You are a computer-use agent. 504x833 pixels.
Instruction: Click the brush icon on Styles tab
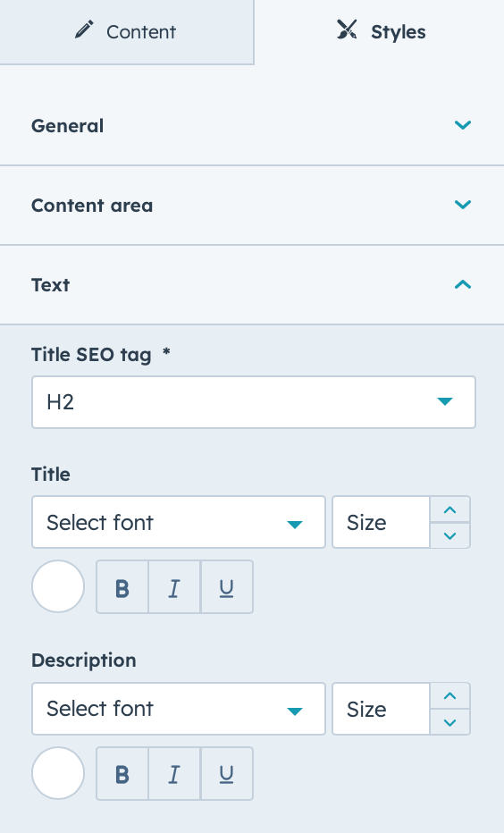pyautogui.click(x=347, y=30)
